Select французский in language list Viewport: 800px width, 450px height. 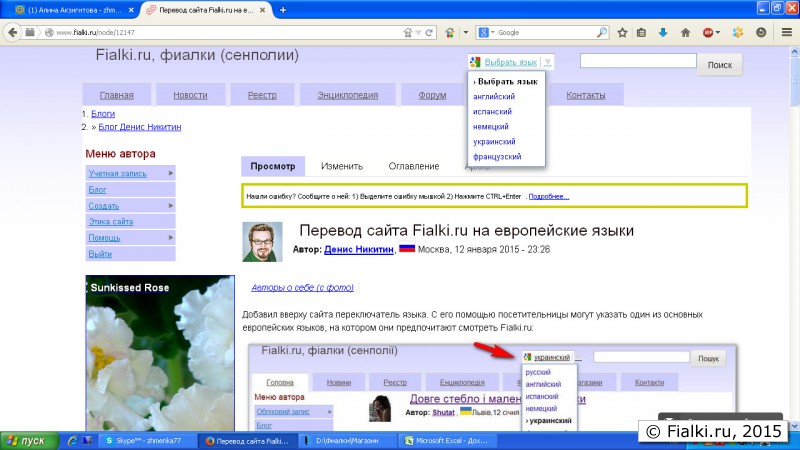(x=497, y=157)
